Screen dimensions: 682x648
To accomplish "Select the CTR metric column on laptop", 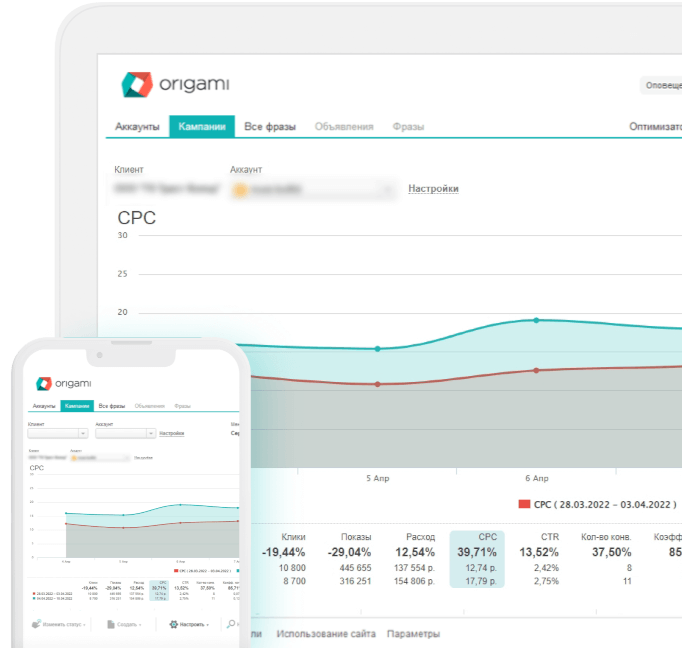I will (x=539, y=559).
